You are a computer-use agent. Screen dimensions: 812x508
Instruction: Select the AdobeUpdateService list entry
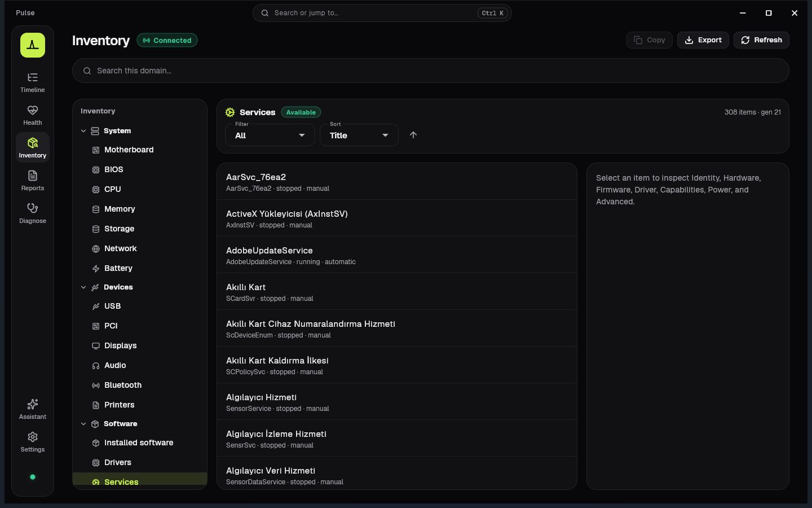tap(397, 255)
